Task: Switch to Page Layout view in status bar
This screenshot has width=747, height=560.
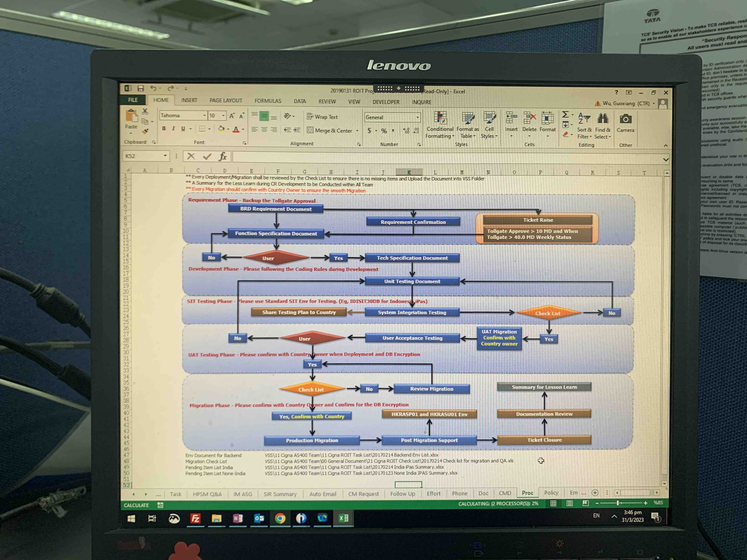Action: (569, 503)
